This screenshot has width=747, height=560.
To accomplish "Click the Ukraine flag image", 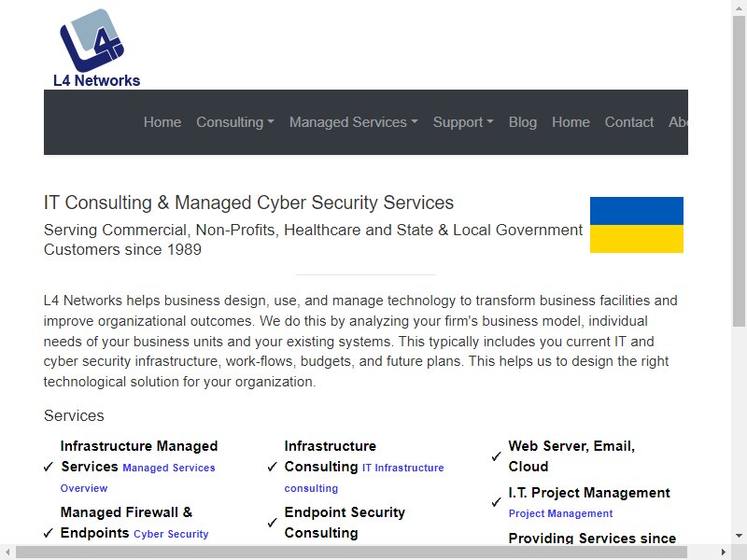I will 637,225.
